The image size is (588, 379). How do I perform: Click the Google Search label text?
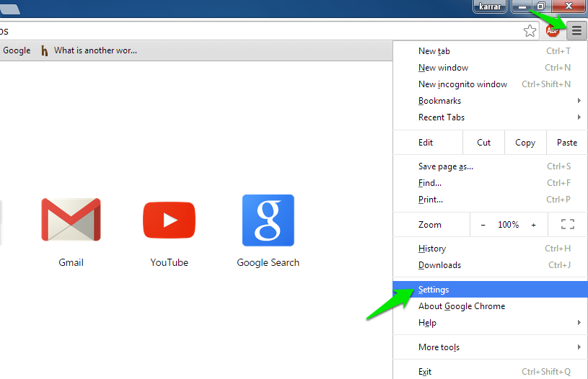pyautogui.click(x=268, y=262)
